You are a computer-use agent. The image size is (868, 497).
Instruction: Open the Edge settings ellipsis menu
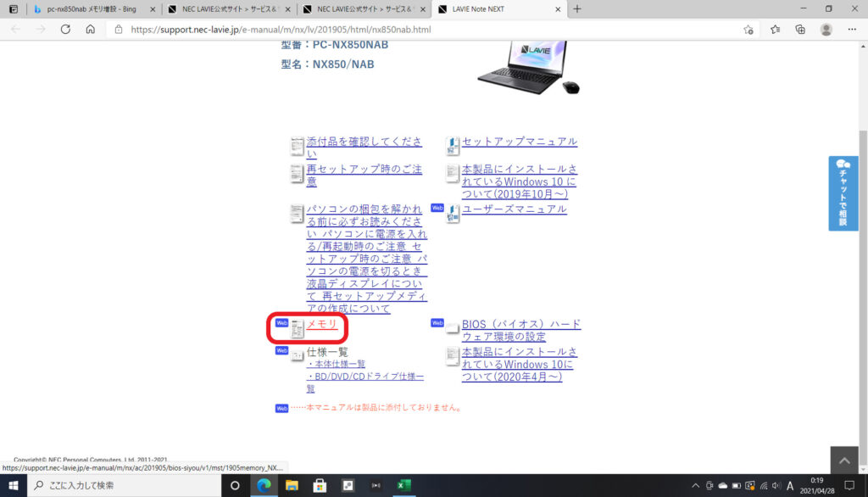[x=851, y=29]
